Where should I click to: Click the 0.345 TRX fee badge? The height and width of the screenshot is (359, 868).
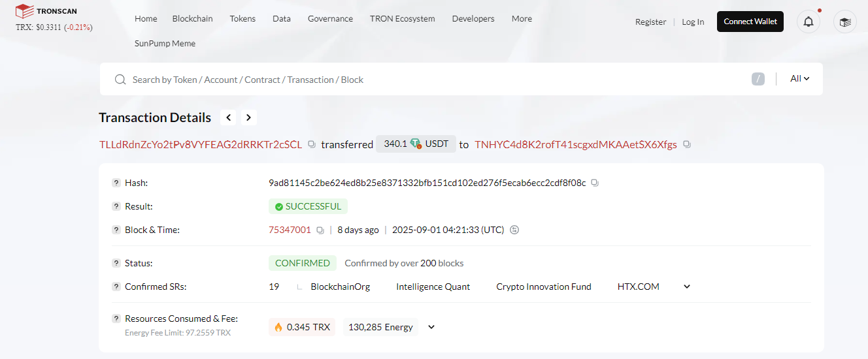point(302,327)
